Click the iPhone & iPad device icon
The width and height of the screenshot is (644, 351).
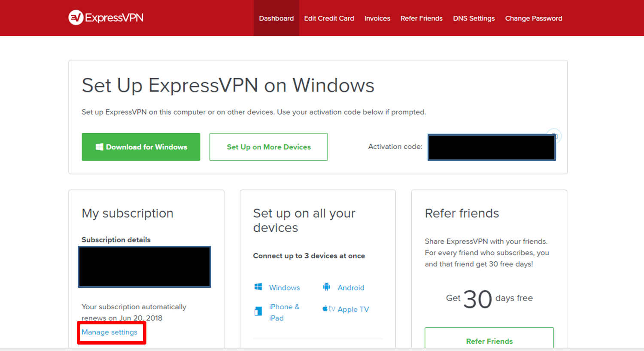click(x=258, y=311)
